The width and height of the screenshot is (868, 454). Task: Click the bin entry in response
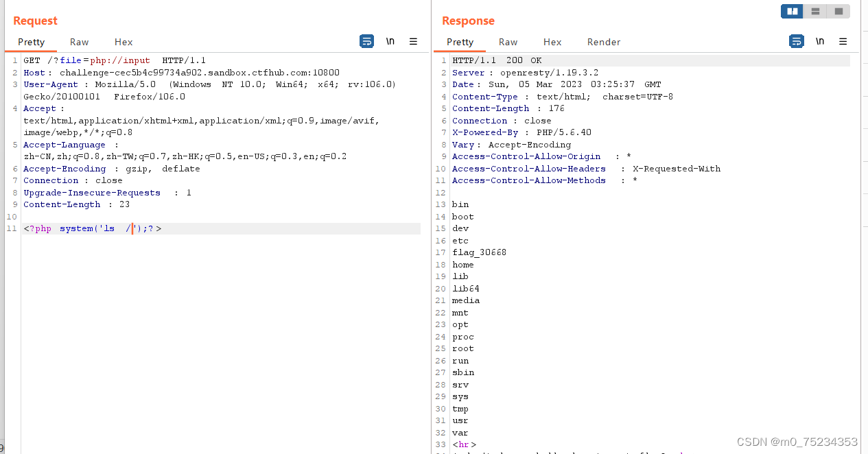(x=460, y=204)
